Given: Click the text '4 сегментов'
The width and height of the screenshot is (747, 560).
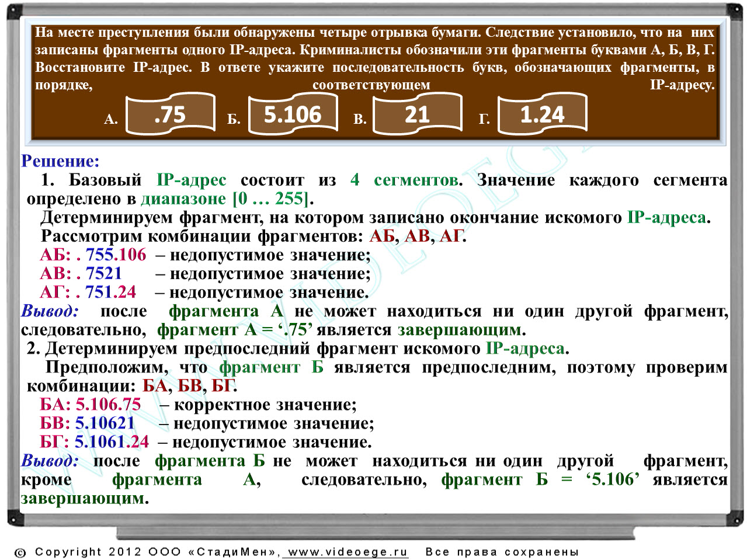Looking at the screenshot, I should point(404,180).
